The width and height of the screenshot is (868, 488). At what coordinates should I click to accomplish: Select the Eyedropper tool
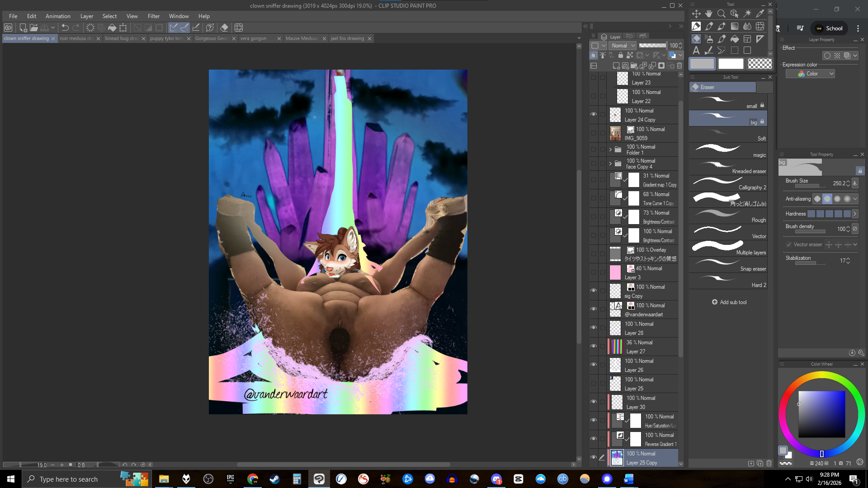pyautogui.click(x=760, y=14)
